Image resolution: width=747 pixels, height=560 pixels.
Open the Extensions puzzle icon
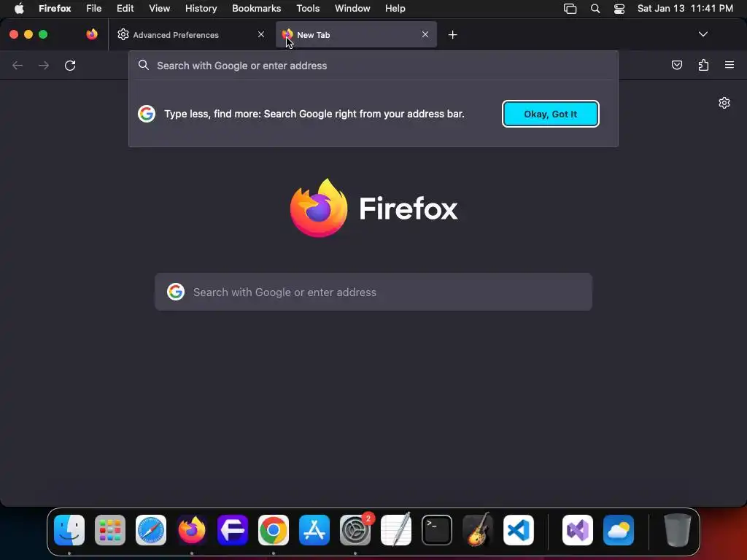coord(703,65)
